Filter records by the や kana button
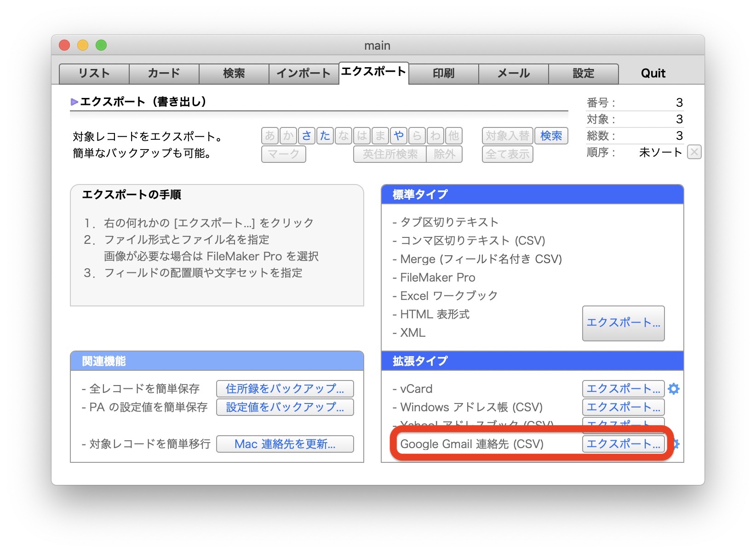This screenshot has height=553, width=756. [x=399, y=136]
